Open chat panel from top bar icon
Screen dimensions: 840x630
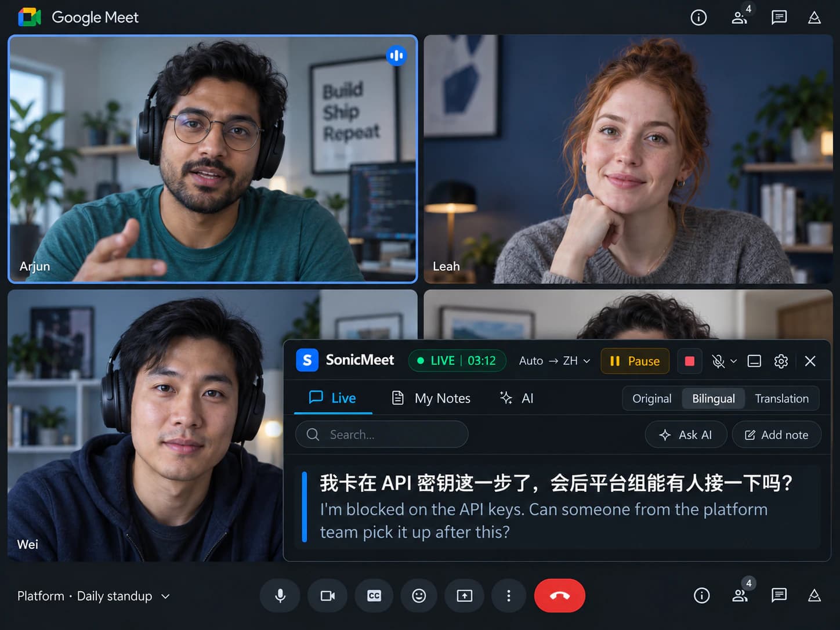tap(779, 17)
